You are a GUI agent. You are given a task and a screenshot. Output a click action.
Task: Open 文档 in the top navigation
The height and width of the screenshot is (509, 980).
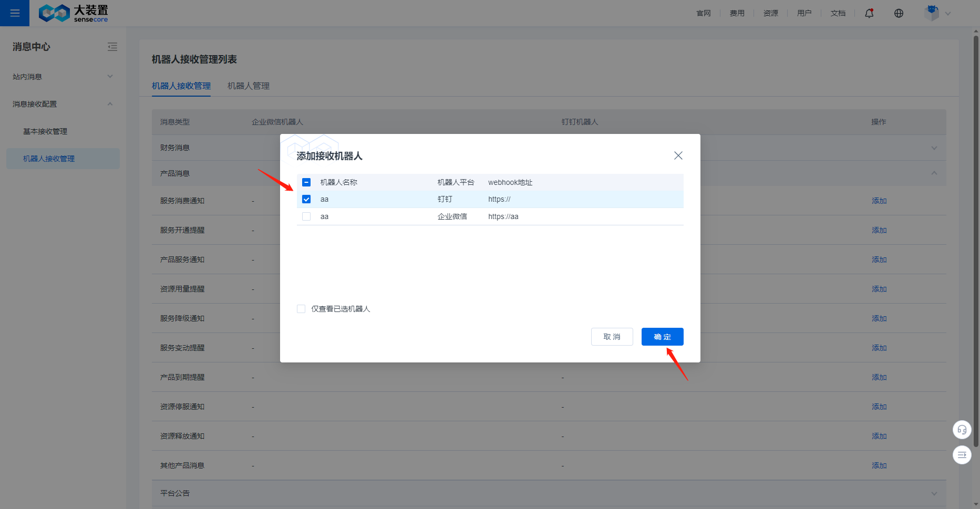pos(838,13)
